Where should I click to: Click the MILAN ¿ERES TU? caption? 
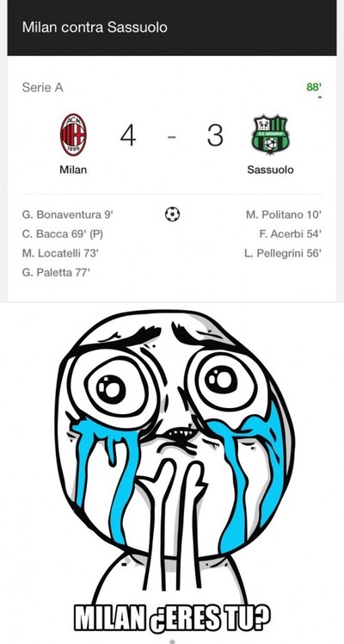click(172, 619)
